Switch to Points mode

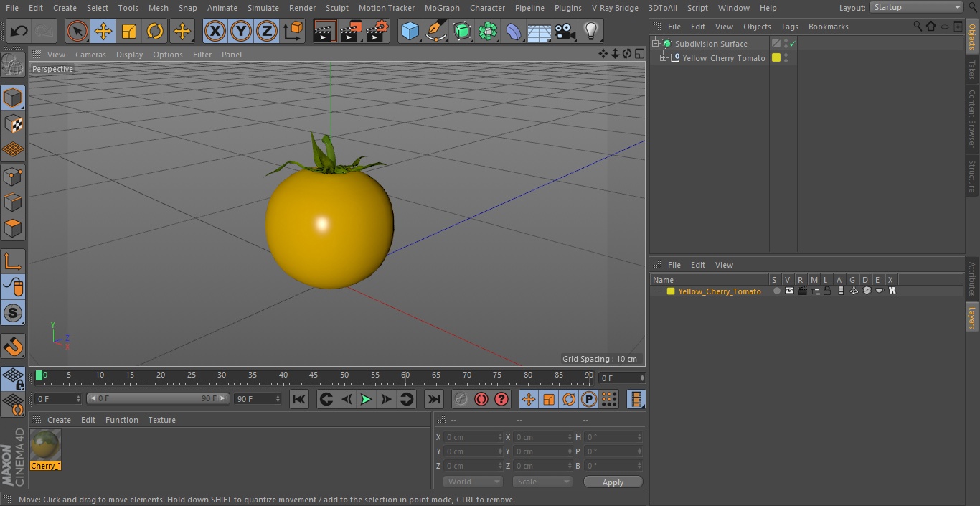tap(13, 176)
